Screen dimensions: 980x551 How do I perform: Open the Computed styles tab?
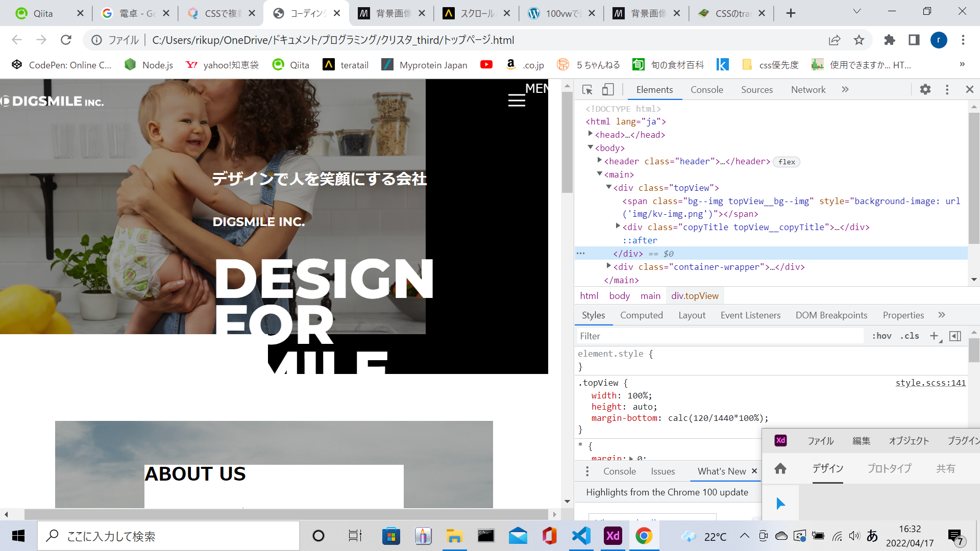pyautogui.click(x=641, y=315)
